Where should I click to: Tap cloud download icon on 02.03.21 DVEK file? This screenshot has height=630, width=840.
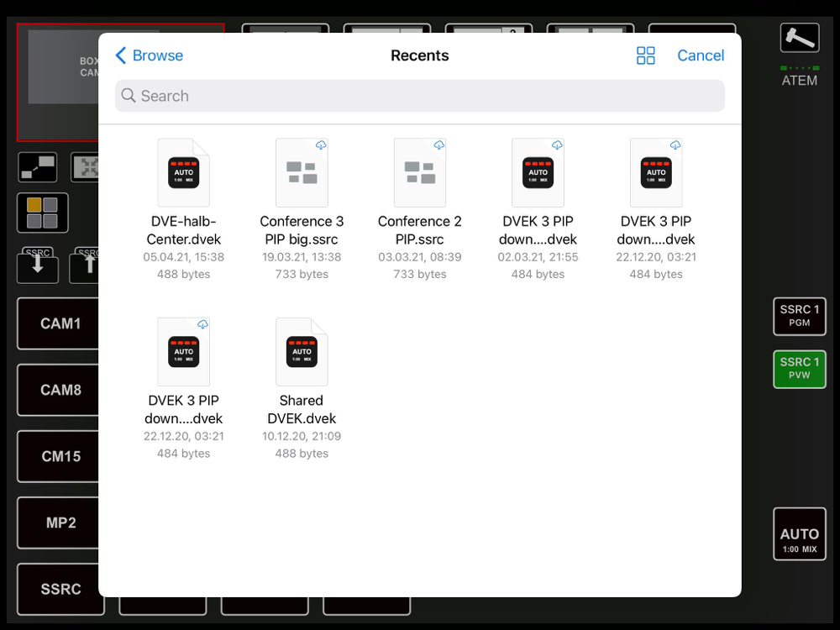[557, 145]
